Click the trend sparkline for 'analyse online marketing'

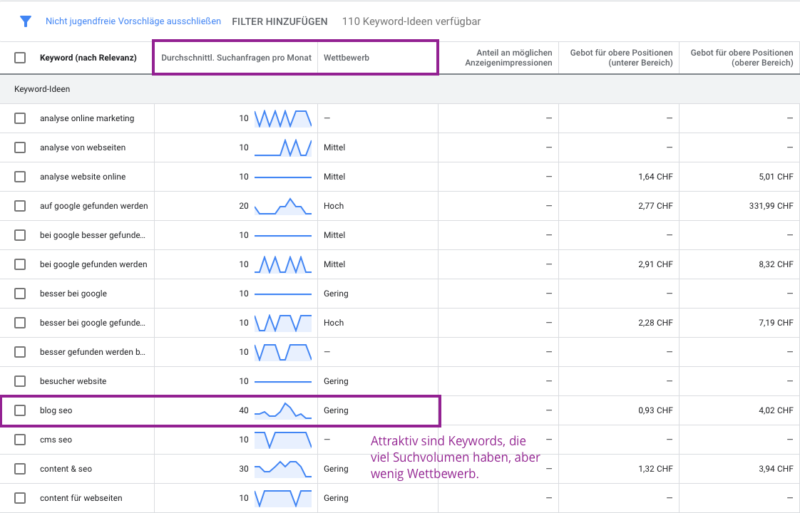click(283, 118)
